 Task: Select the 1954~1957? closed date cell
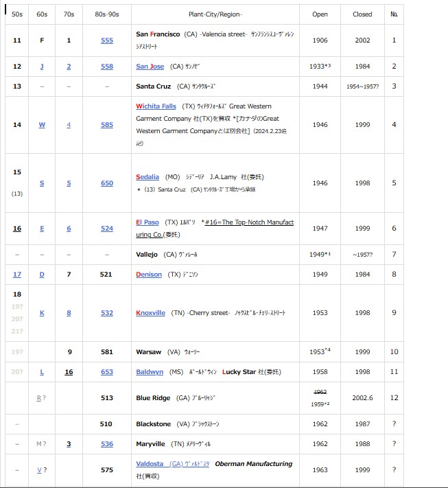(x=362, y=86)
